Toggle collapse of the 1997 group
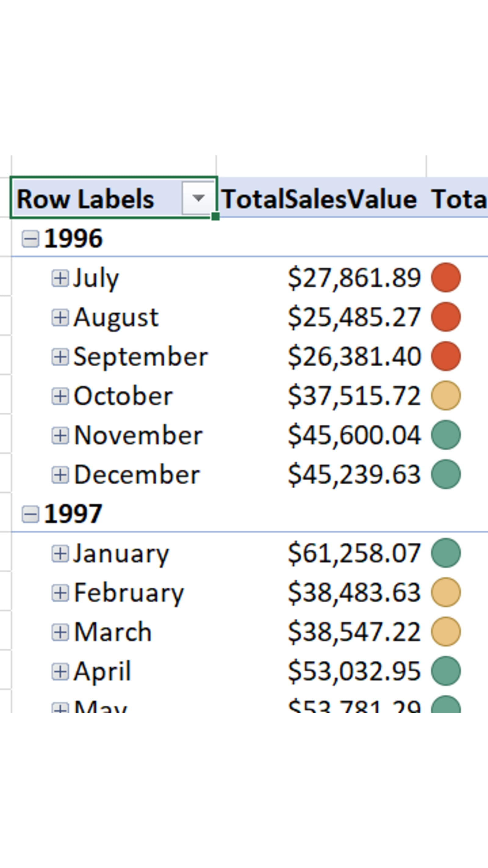The image size is (488, 868). 30,514
